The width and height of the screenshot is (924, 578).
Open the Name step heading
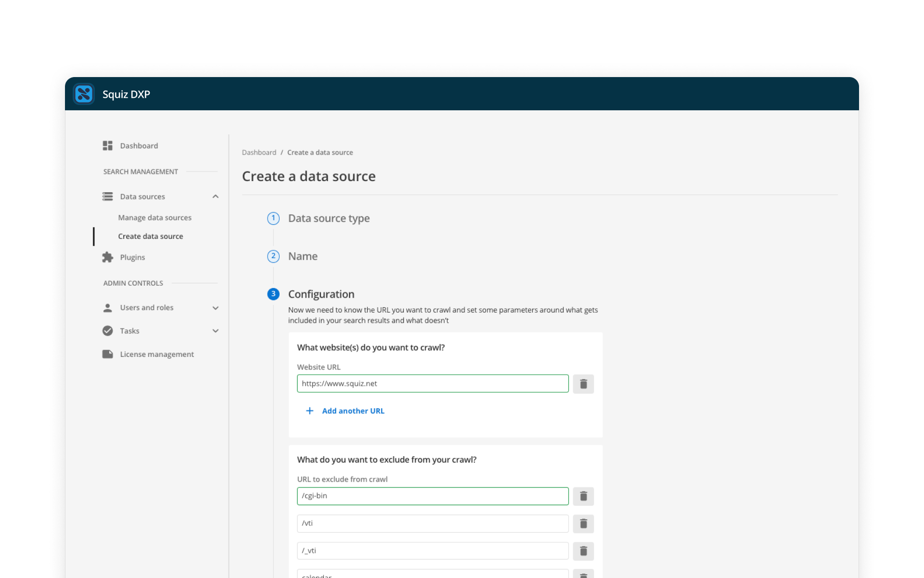pos(303,256)
